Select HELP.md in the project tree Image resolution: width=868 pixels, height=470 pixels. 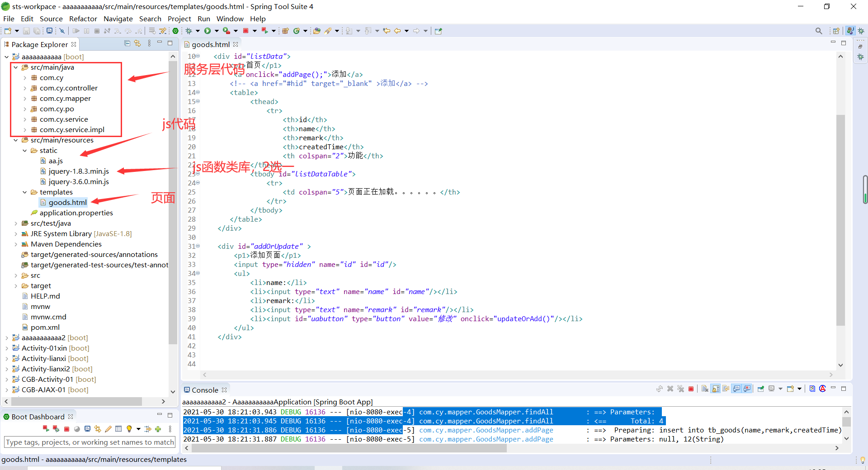45,296
